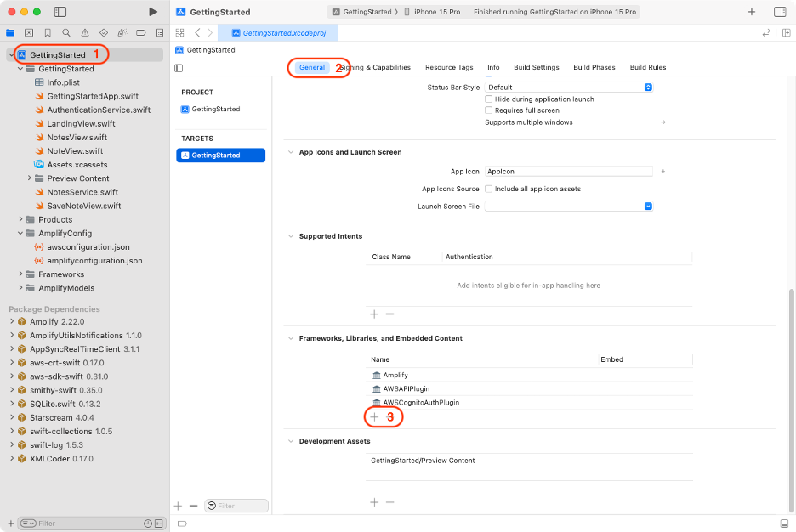
Task: Switch to the Info tab
Action: 493,67
